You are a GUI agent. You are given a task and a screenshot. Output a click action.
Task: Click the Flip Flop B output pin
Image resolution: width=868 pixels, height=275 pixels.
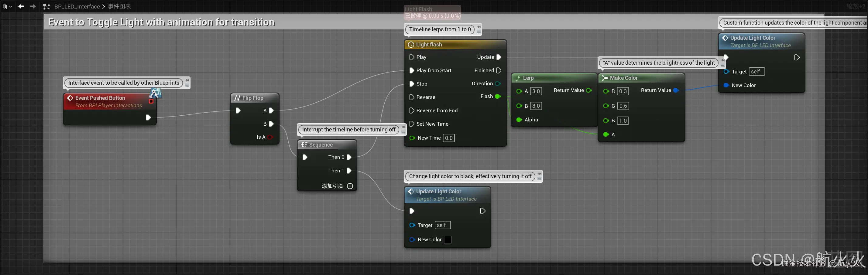tap(271, 124)
